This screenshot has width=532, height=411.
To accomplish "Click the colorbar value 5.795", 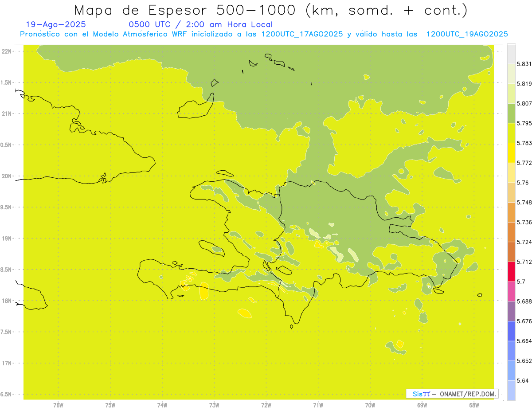I will click(524, 123).
